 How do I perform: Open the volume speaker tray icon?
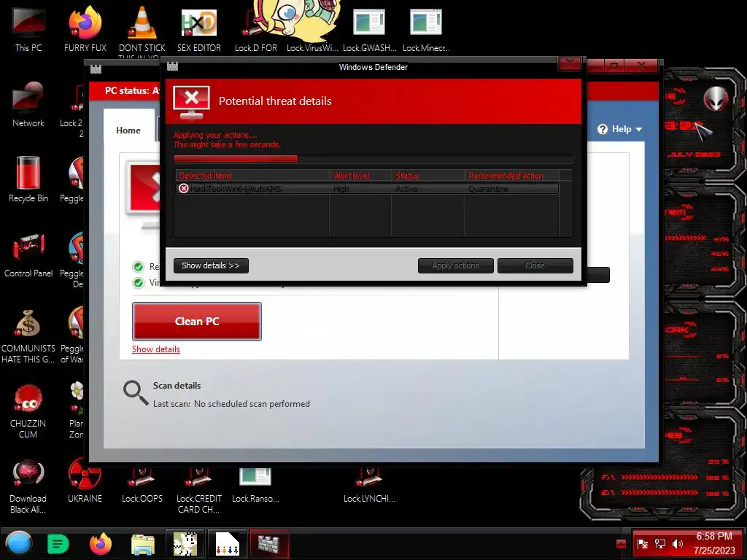click(x=678, y=544)
